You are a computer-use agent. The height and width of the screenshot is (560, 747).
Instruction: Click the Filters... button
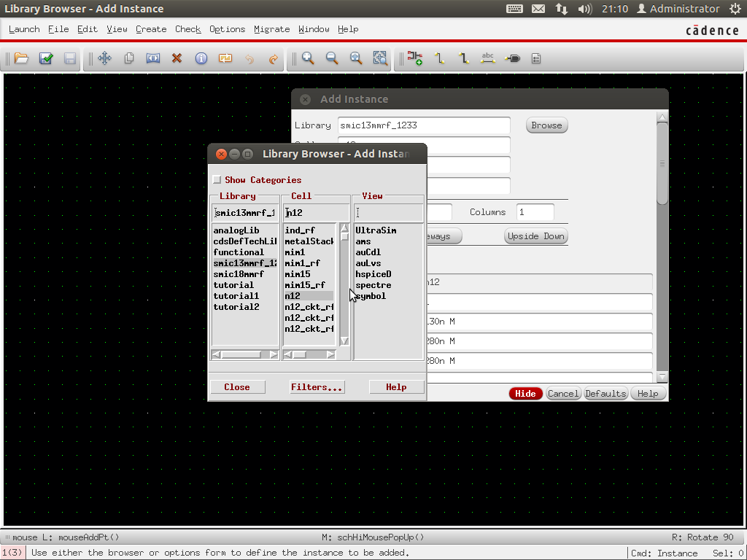pos(317,386)
